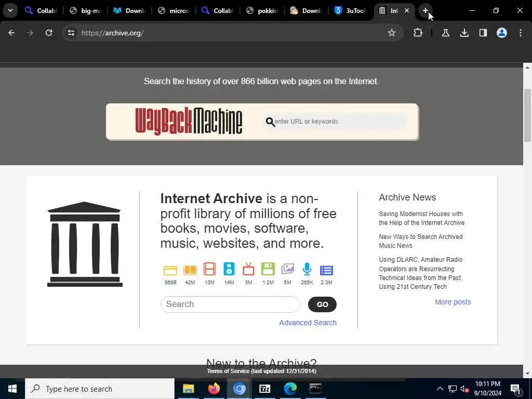Switch to the first Collab tab
532x399 pixels.
coord(41,10)
